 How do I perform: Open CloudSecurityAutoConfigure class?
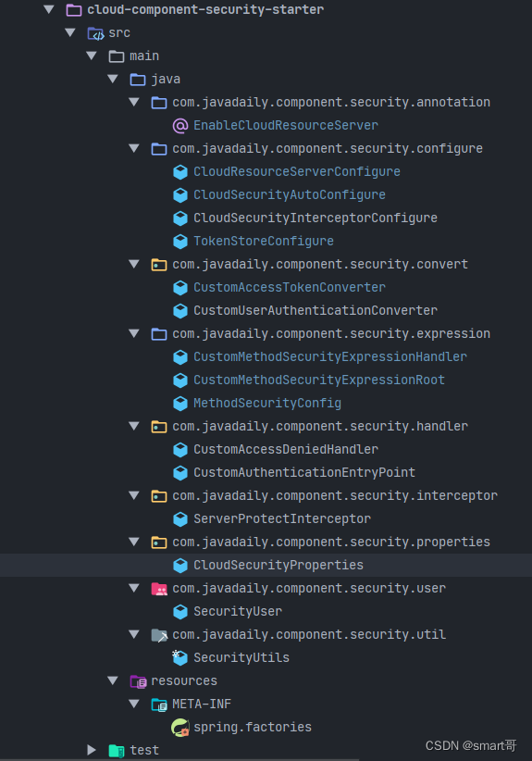290,195
